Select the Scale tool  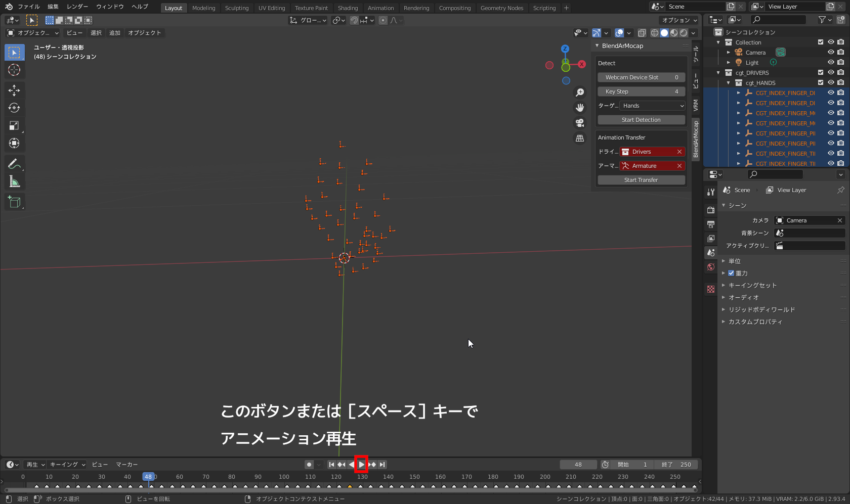[x=14, y=126]
